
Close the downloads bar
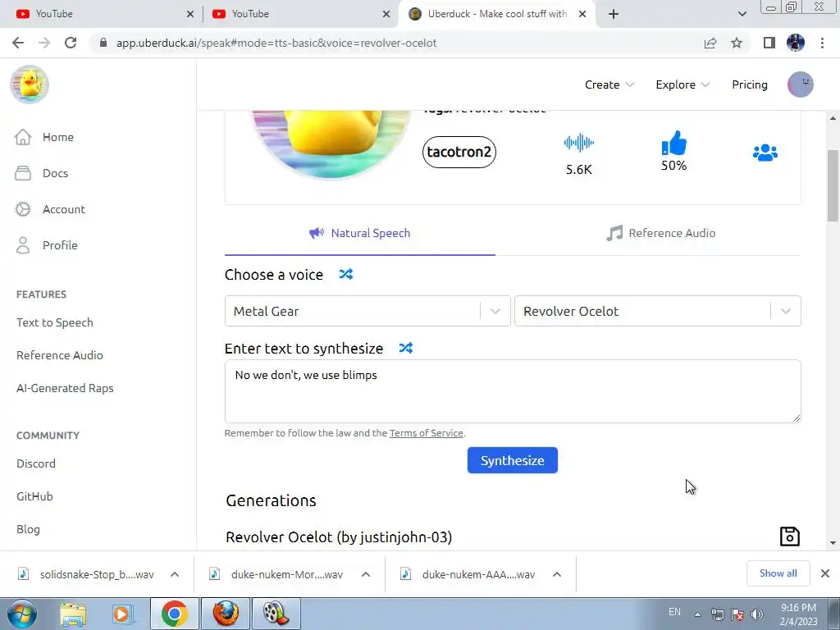pos(825,573)
